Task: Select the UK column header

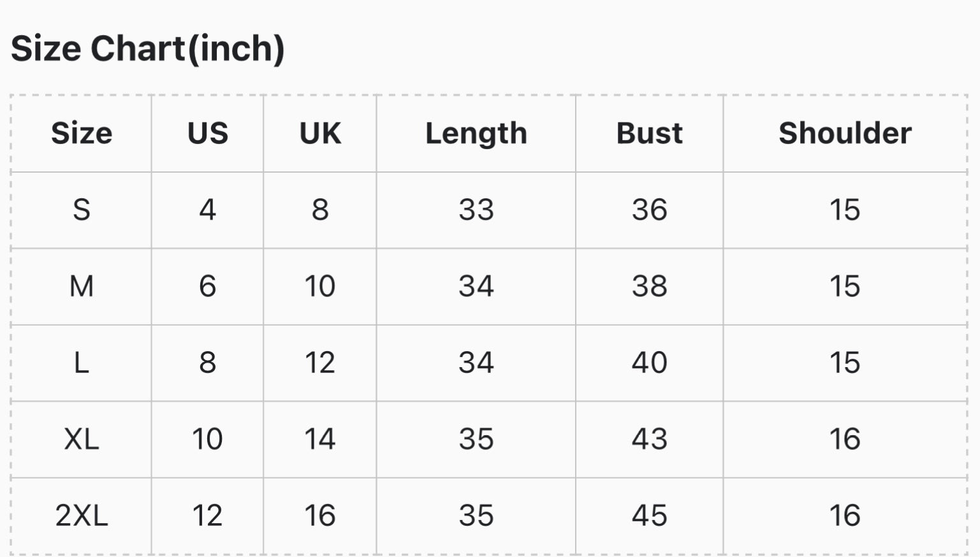Action: coord(320,133)
